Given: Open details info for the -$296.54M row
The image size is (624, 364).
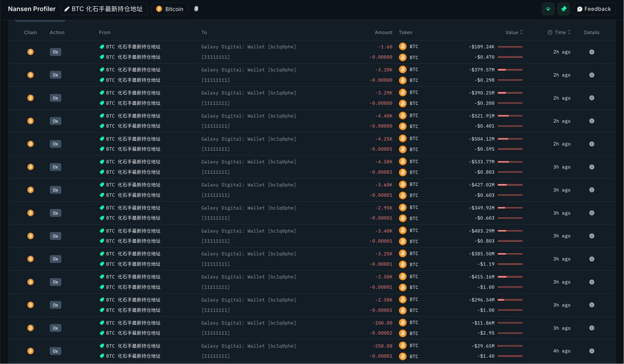Looking at the screenshot, I should coord(591,305).
